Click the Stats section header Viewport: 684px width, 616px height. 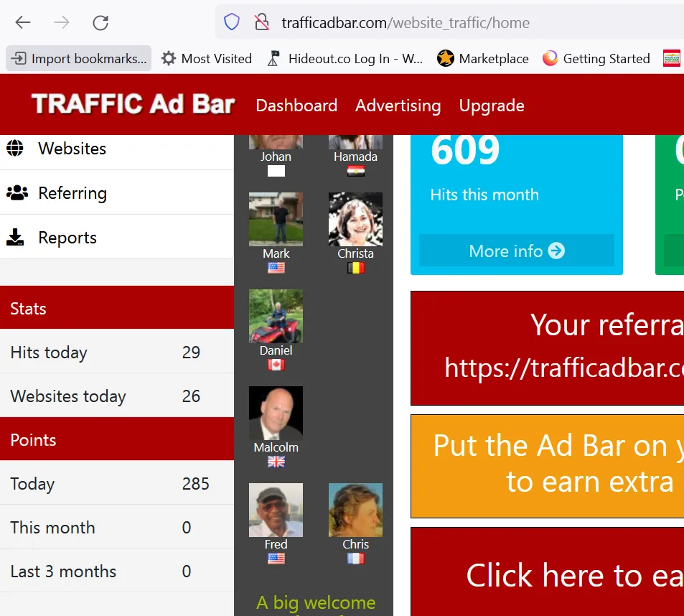tap(117, 308)
